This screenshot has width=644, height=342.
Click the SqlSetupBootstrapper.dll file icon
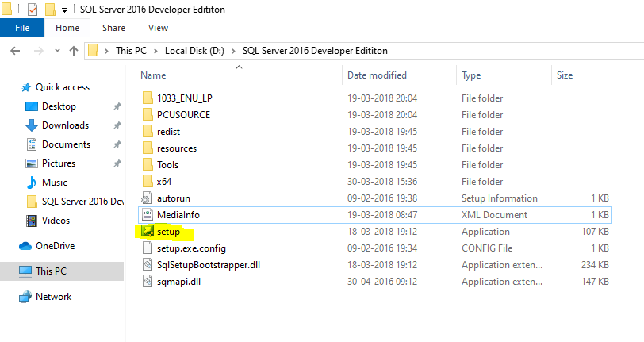pyautogui.click(x=147, y=265)
